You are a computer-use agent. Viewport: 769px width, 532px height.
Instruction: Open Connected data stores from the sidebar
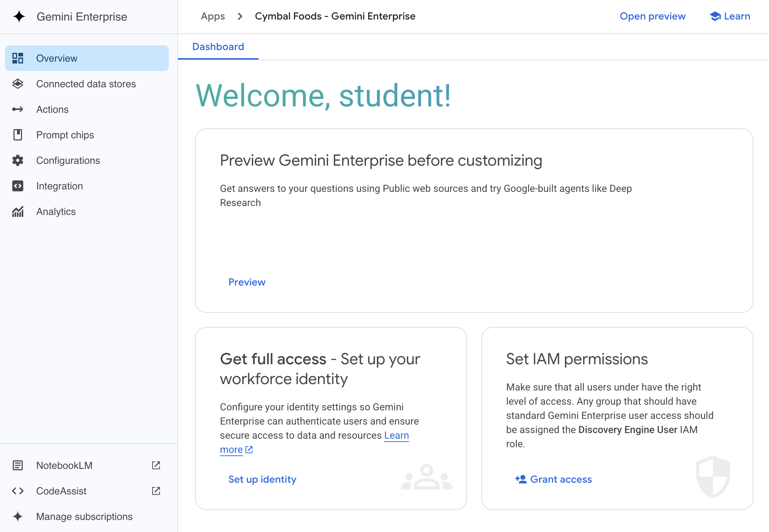pyautogui.click(x=86, y=84)
